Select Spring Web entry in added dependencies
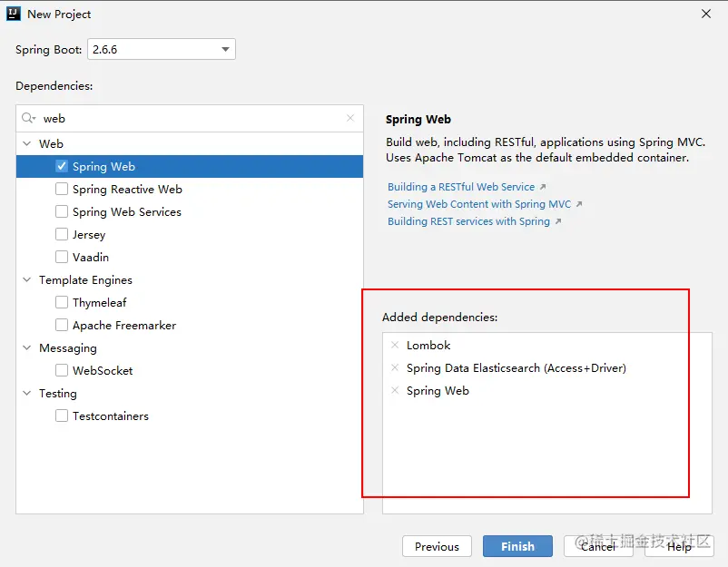The height and width of the screenshot is (567, 728). pos(438,390)
